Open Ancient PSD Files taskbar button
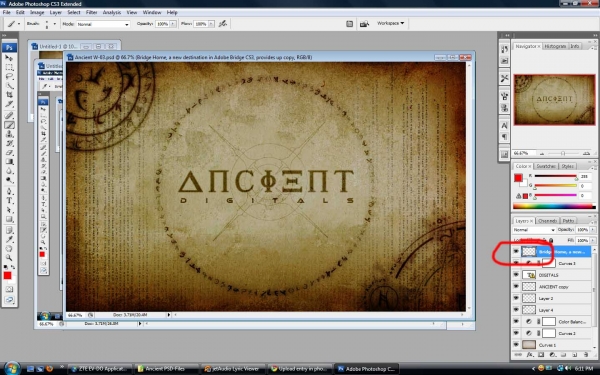The image size is (600, 375). pos(167,369)
